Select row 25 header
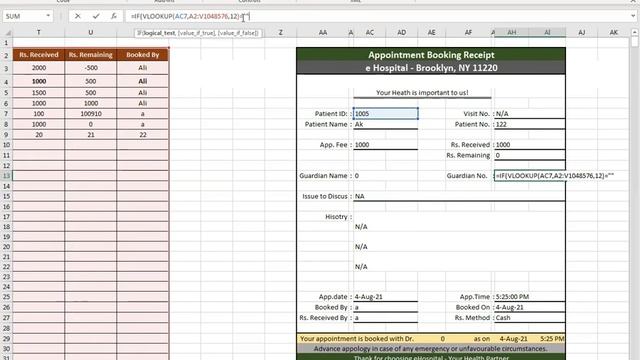The width and height of the screenshot is (640, 360). 6,297
